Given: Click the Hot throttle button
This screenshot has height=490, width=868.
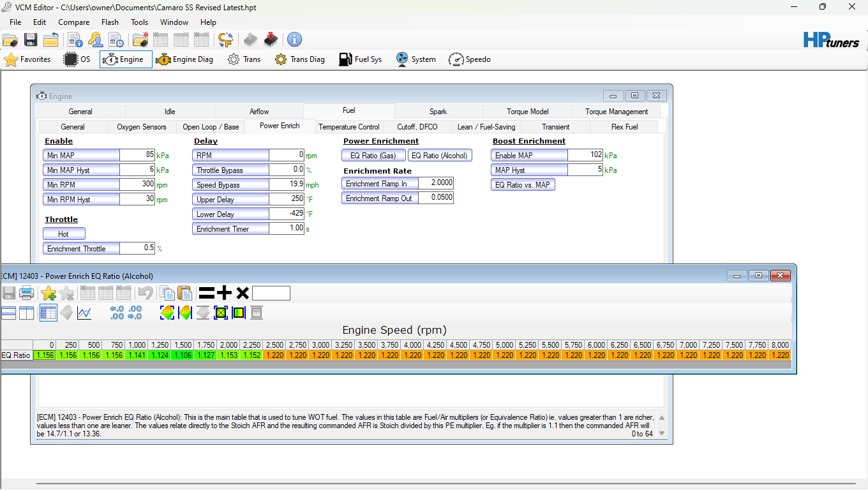Looking at the screenshot, I should click(x=64, y=234).
